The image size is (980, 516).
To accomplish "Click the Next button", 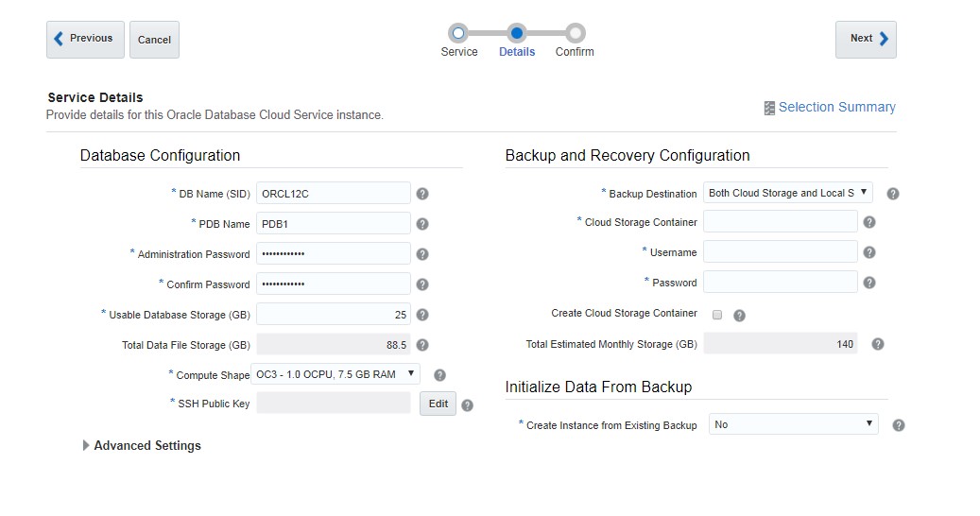I will [866, 39].
